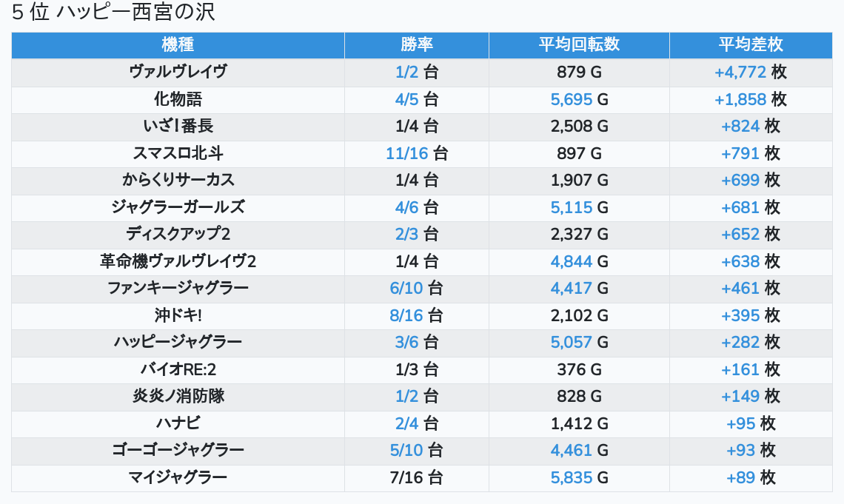Click the 沖ドキ! win rate 8/16
Image resolution: width=844 pixels, height=504 pixels.
coord(406,315)
